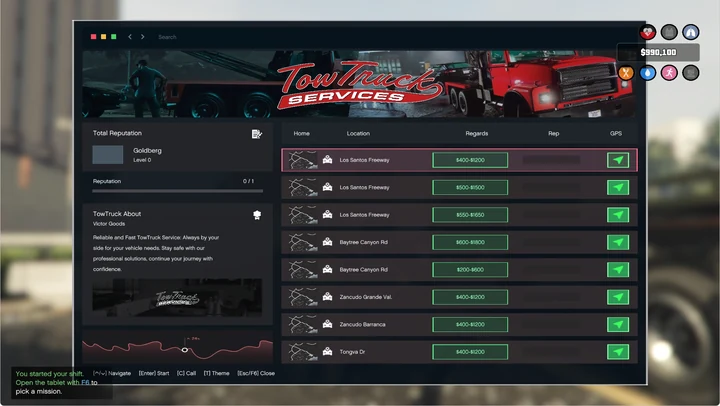
Task: Click tow icon on Tongva Dr row
Action: [x=327, y=352]
